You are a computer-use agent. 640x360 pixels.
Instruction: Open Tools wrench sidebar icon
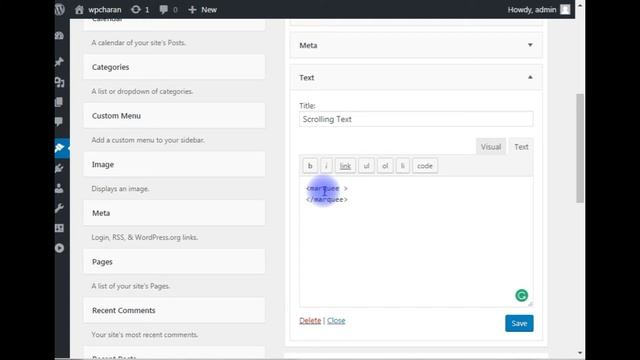click(60, 208)
